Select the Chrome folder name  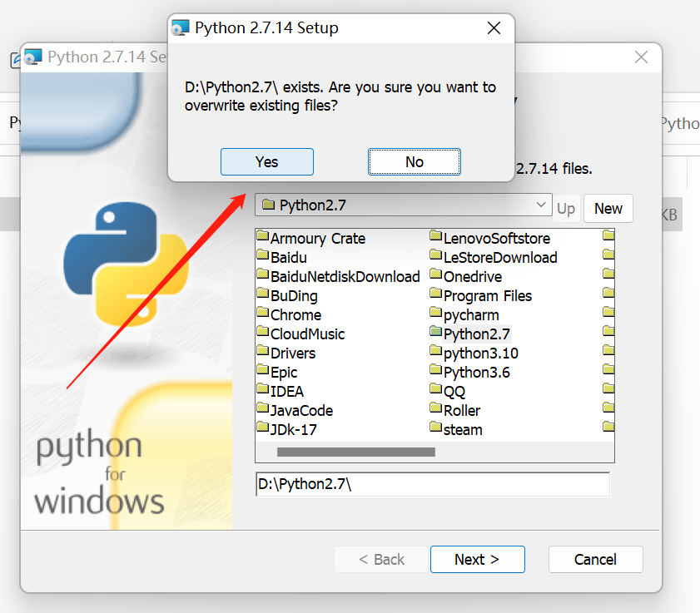click(x=295, y=315)
